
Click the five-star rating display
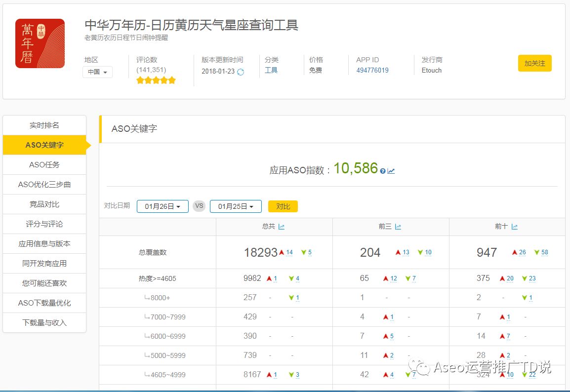coord(156,80)
